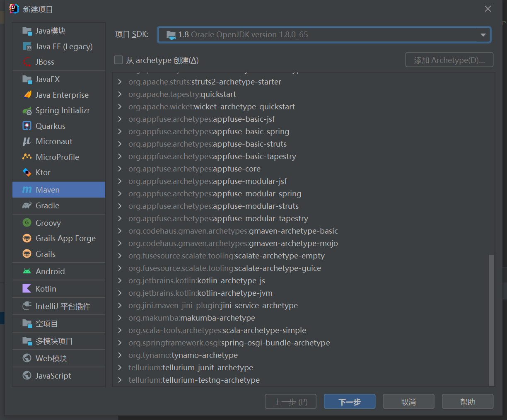
Task: Select gmaven-archetype-basic archetype text
Action: tap(293, 231)
